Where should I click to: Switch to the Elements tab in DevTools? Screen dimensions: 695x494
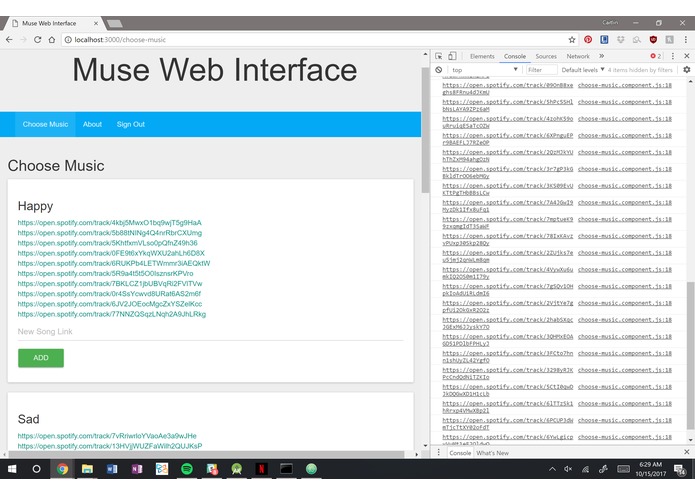click(482, 56)
